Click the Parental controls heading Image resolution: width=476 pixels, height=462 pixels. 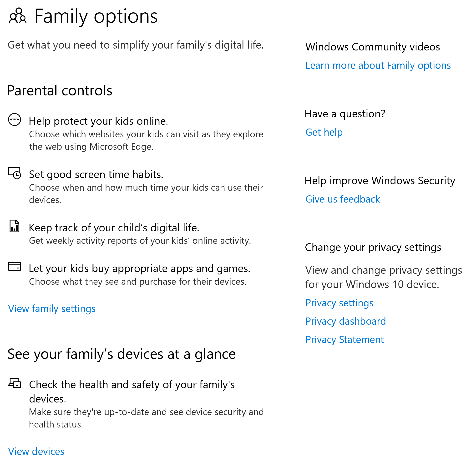[60, 90]
